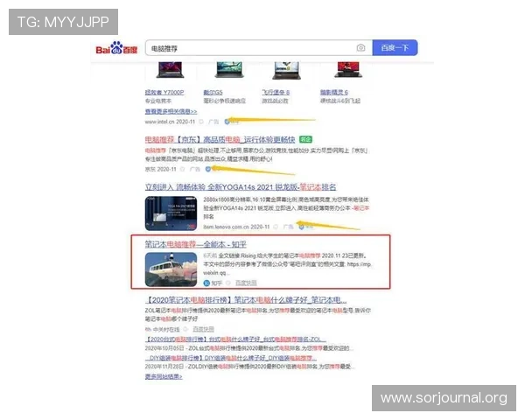The width and height of the screenshot is (525, 420).
Task: Open the 全新YOGA14s 2021 锐龙版 result
Action: [x=241, y=187]
